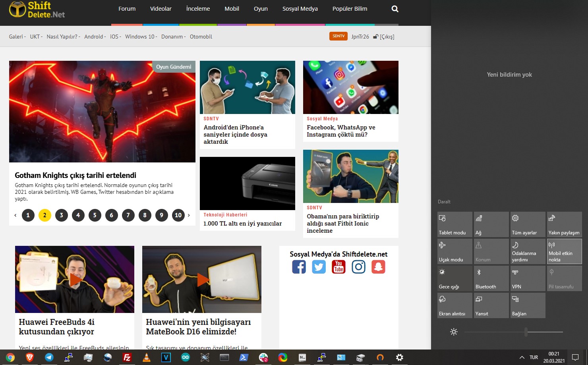
Task: Open the Facebook social media icon
Action: 299,267
